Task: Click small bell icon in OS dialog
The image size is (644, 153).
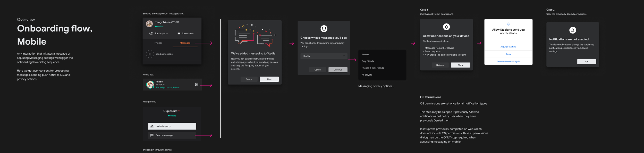Action: tap(508, 24)
